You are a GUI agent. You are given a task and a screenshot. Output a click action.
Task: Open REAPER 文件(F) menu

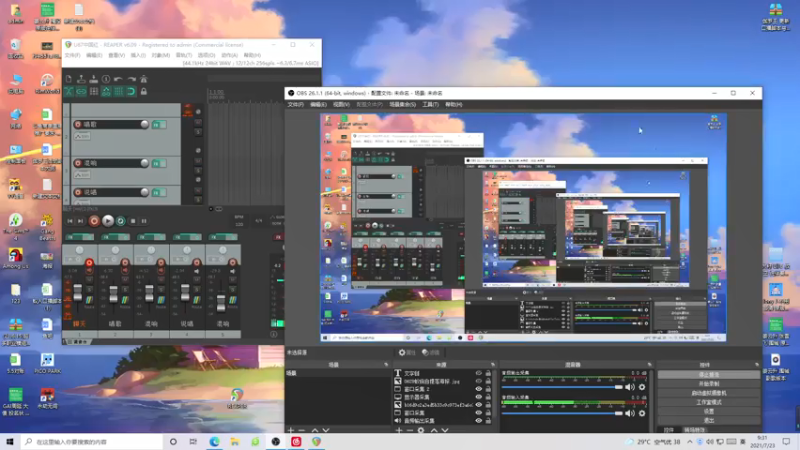pyautogui.click(x=72, y=55)
